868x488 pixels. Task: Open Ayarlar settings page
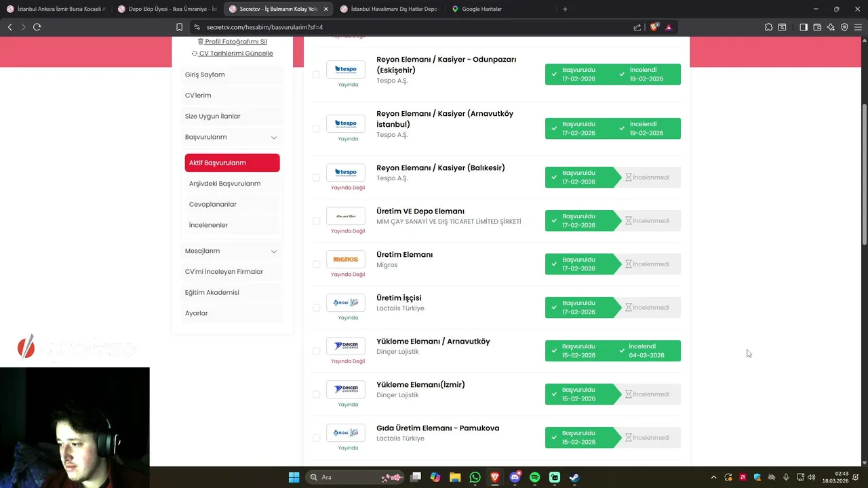click(x=232, y=313)
